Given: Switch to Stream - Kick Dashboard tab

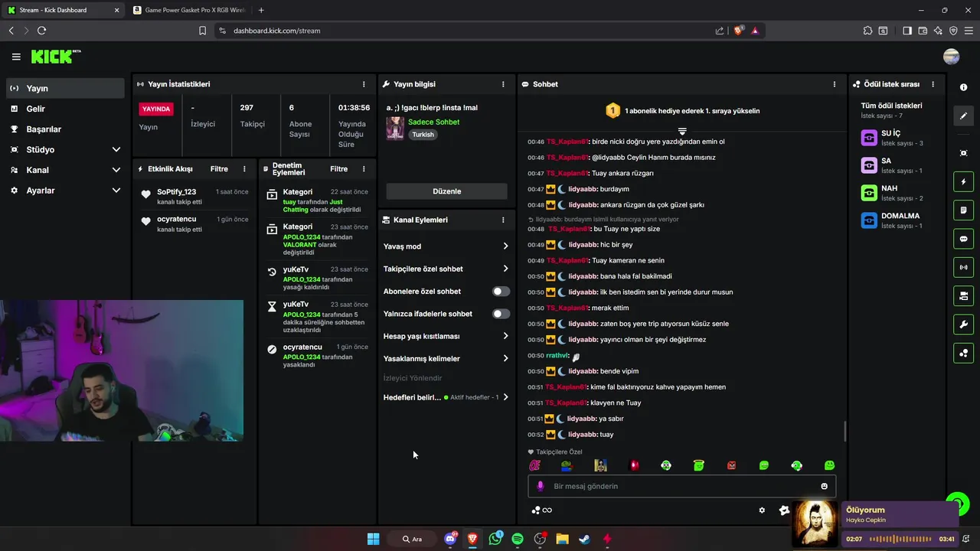Looking at the screenshot, I should coord(63,10).
